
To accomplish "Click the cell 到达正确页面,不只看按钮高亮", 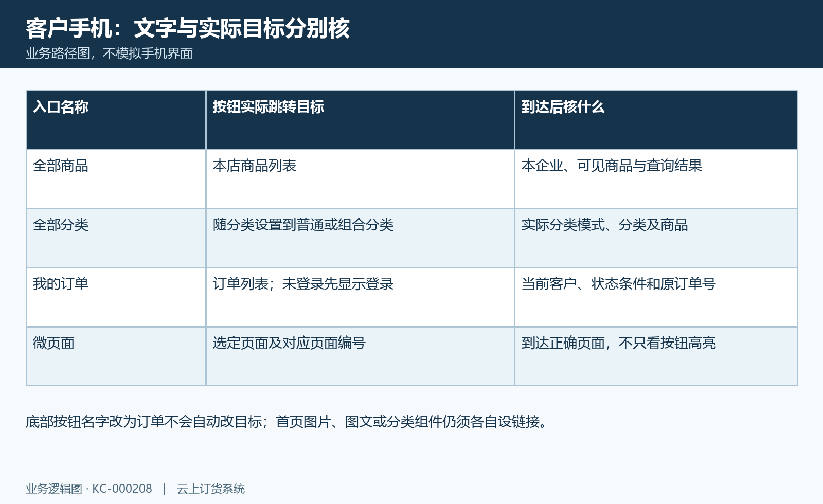I will (x=656, y=356).
